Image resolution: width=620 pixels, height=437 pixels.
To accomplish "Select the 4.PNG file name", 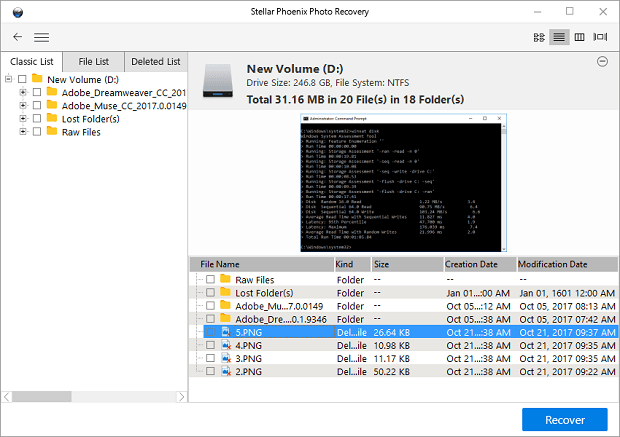I will click(x=248, y=345).
